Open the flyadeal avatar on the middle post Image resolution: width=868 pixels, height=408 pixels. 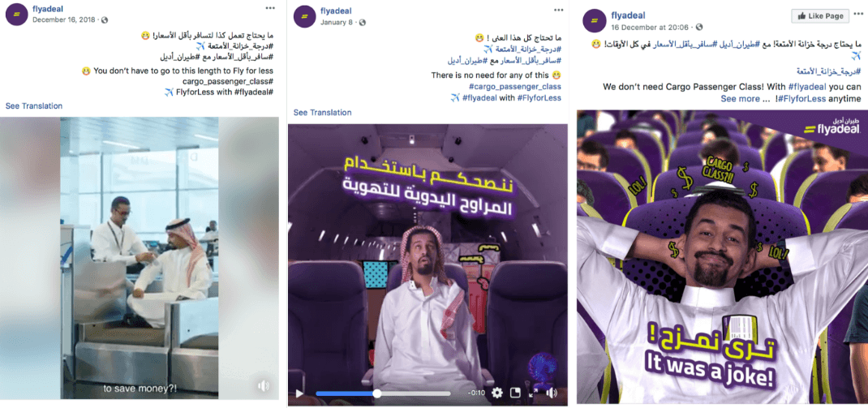pos(304,16)
